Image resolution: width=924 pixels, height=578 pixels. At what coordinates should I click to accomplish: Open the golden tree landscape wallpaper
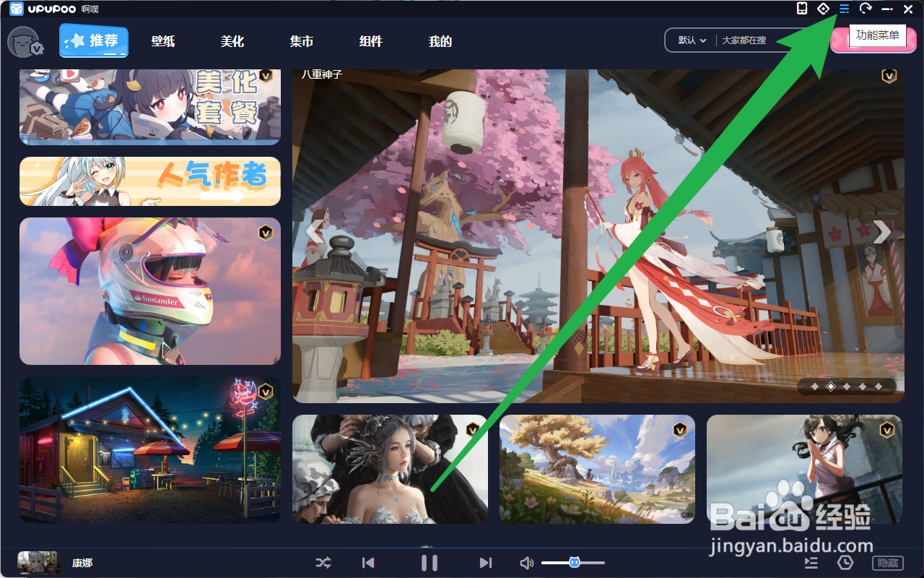597,469
